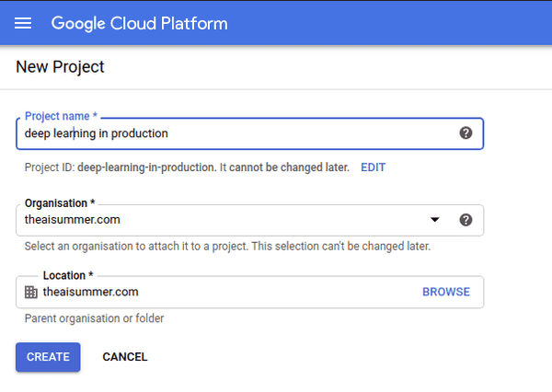Click the Google Cloud Platform logo text
The image size is (552, 392).
point(139,23)
